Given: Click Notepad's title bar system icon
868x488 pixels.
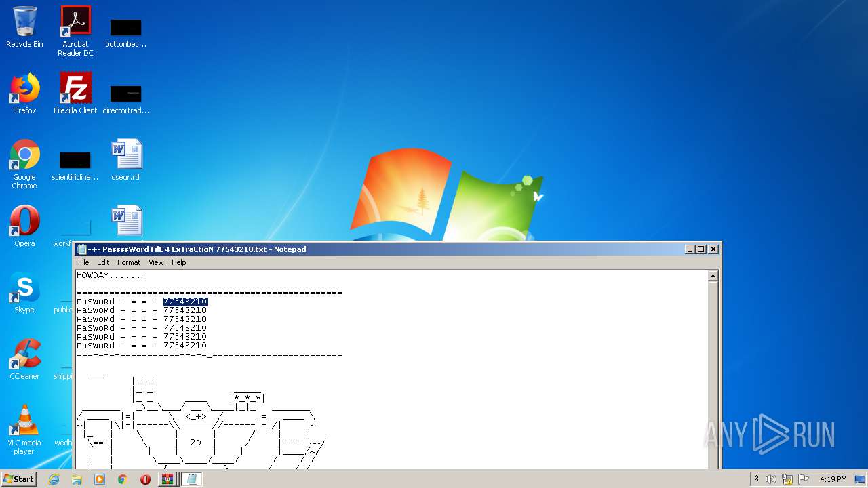Looking at the screenshot, I should click(x=82, y=249).
